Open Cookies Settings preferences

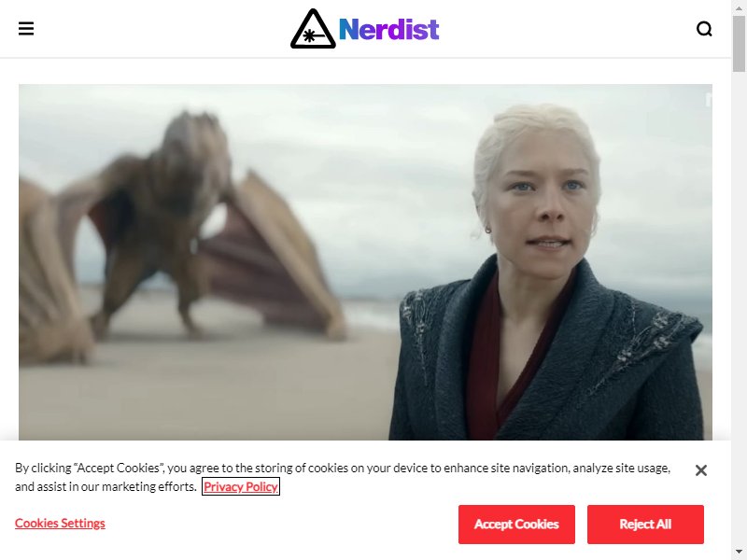point(60,523)
